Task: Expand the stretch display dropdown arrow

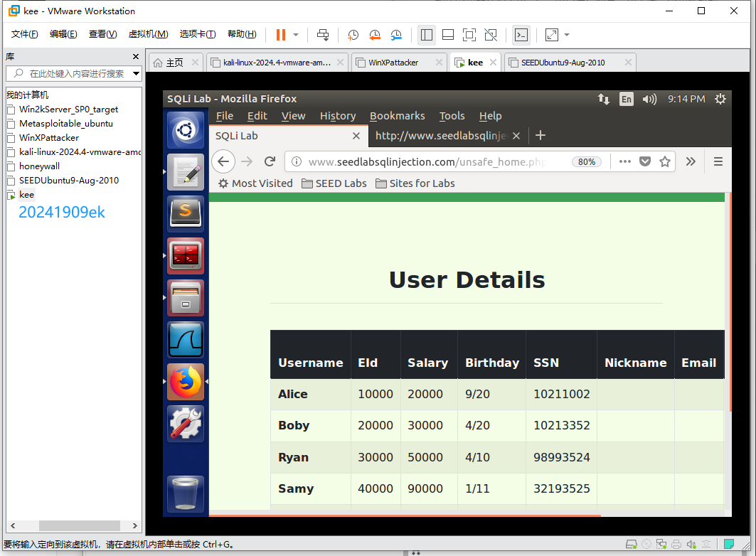Action: coord(567,35)
